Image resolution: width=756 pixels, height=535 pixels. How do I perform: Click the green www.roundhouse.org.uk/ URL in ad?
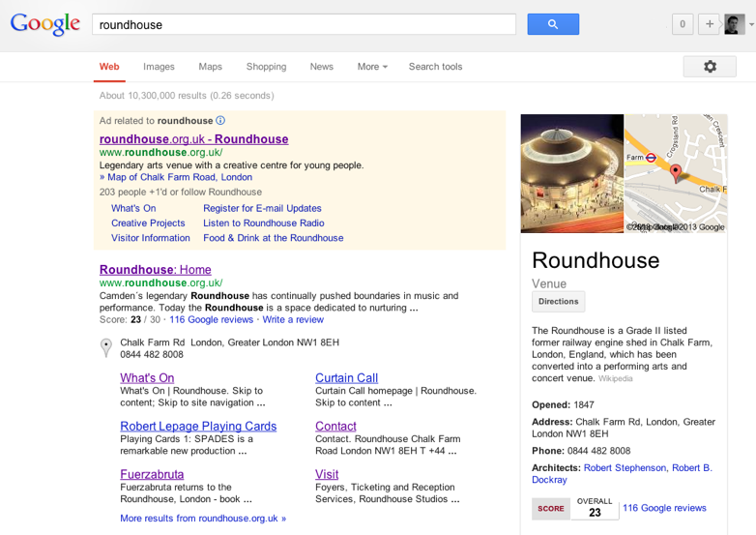pos(161,153)
